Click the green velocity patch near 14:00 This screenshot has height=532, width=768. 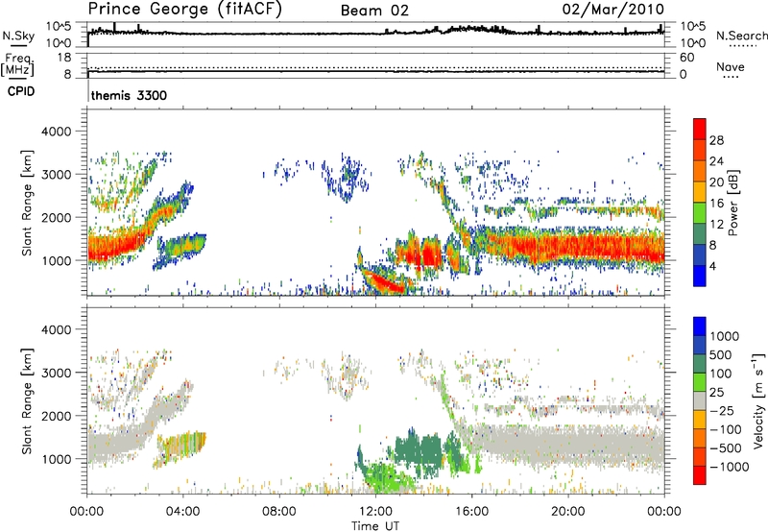pos(419,450)
